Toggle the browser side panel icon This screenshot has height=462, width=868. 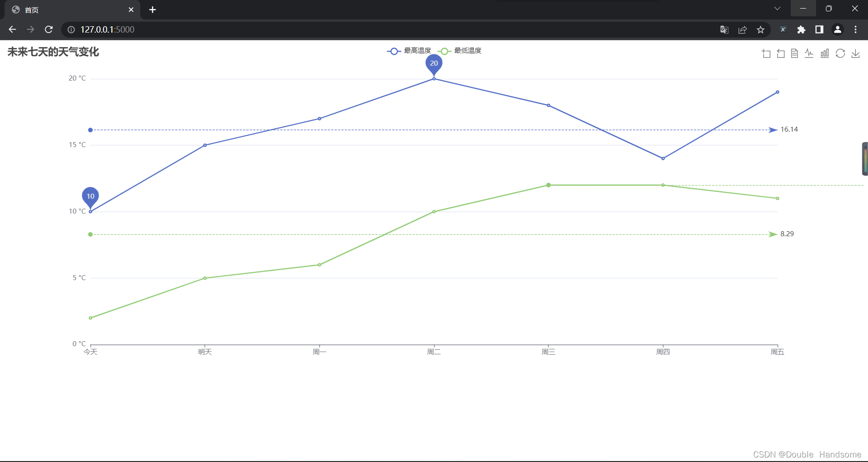(x=819, y=29)
